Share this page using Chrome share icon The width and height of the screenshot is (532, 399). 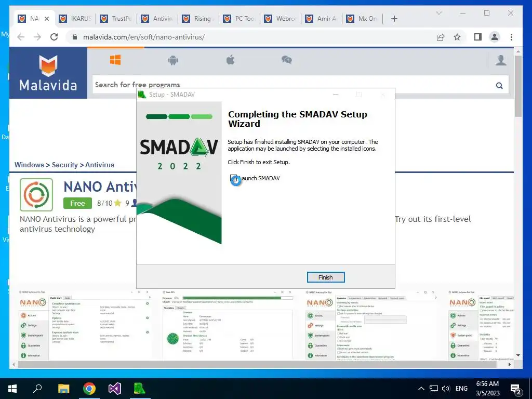(441, 37)
